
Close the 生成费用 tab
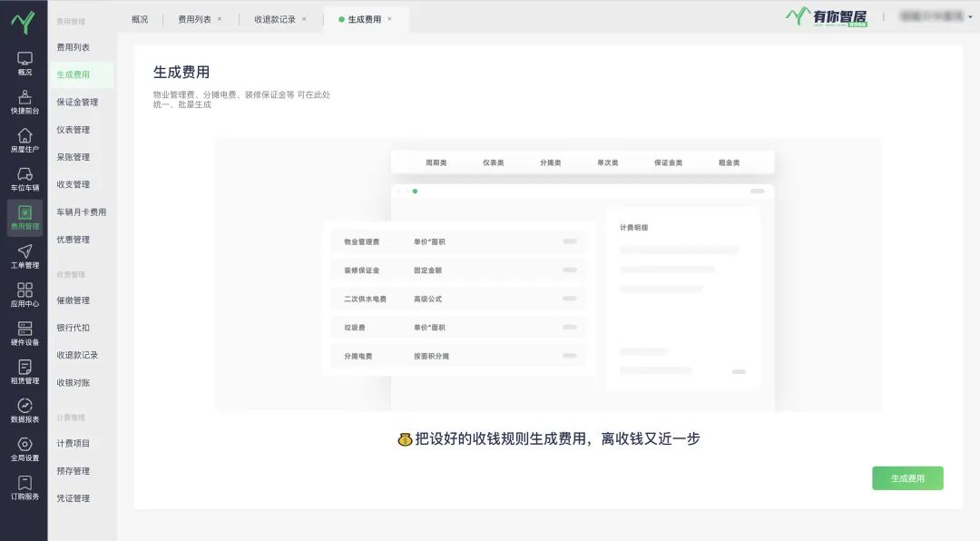click(x=389, y=19)
